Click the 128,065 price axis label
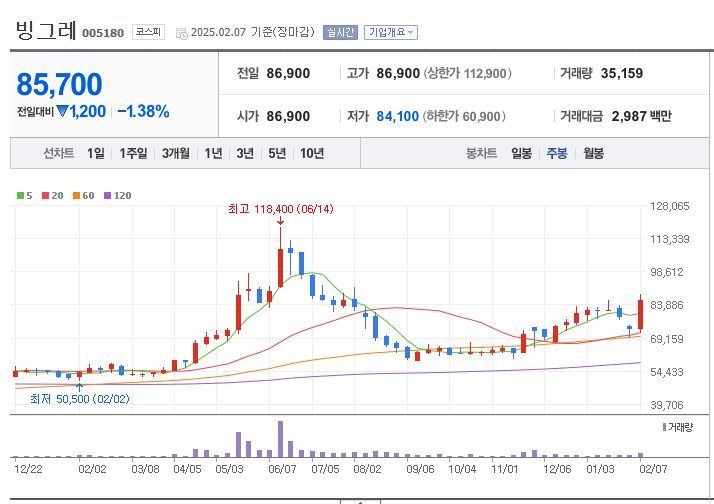 coord(670,206)
